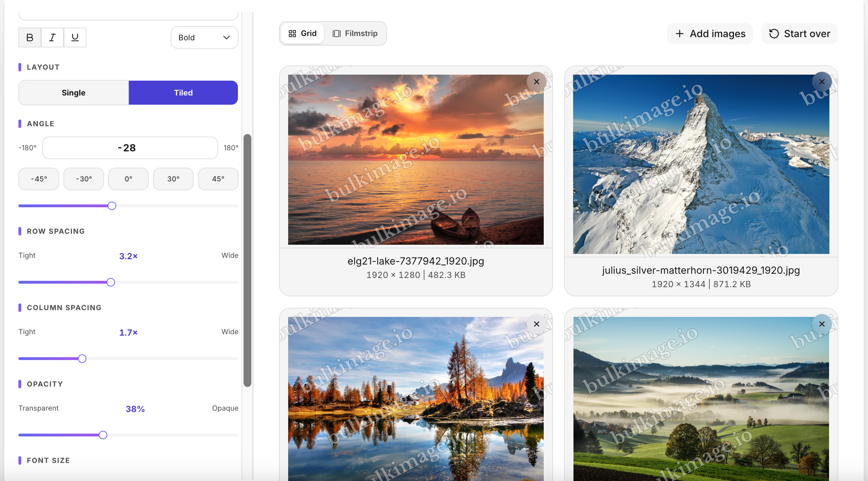Click the angle value input field
The width and height of the screenshot is (868, 481).
(x=130, y=148)
